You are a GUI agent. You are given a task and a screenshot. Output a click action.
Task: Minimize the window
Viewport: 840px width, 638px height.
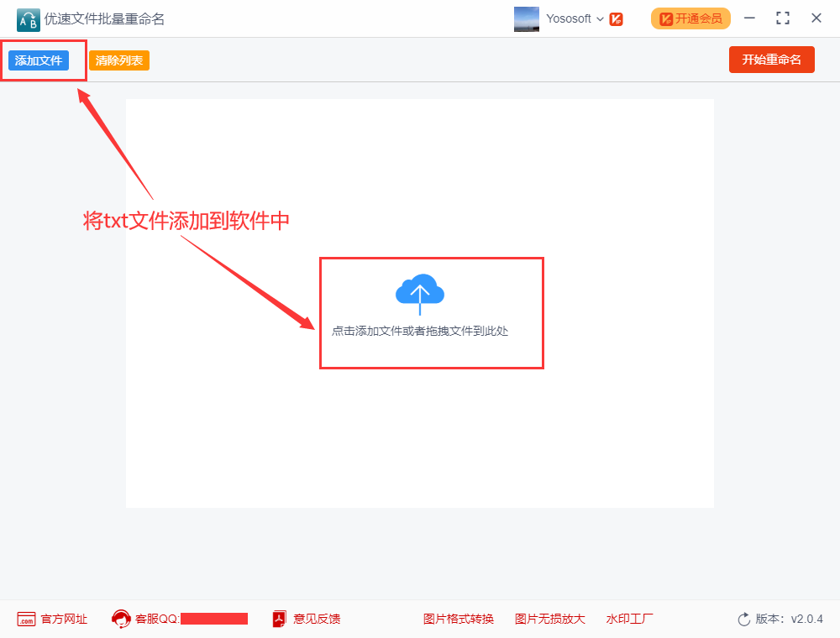pos(749,18)
